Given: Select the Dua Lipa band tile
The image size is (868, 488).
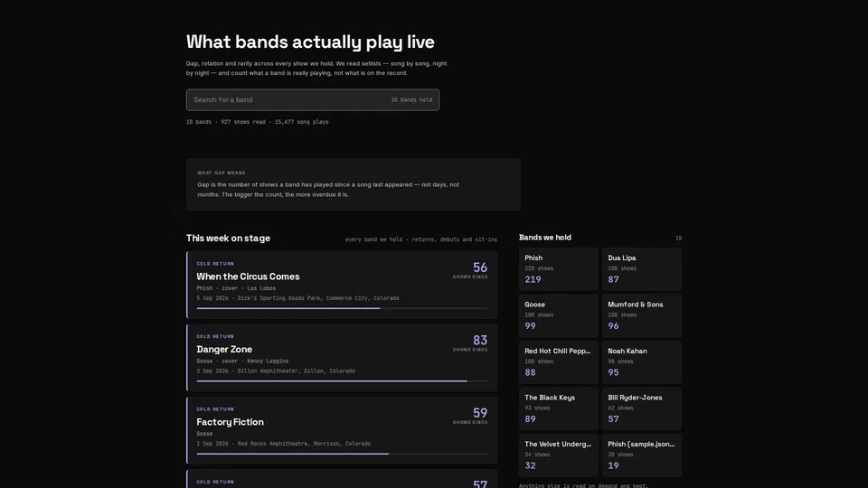Looking at the screenshot, I should [x=642, y=269].
